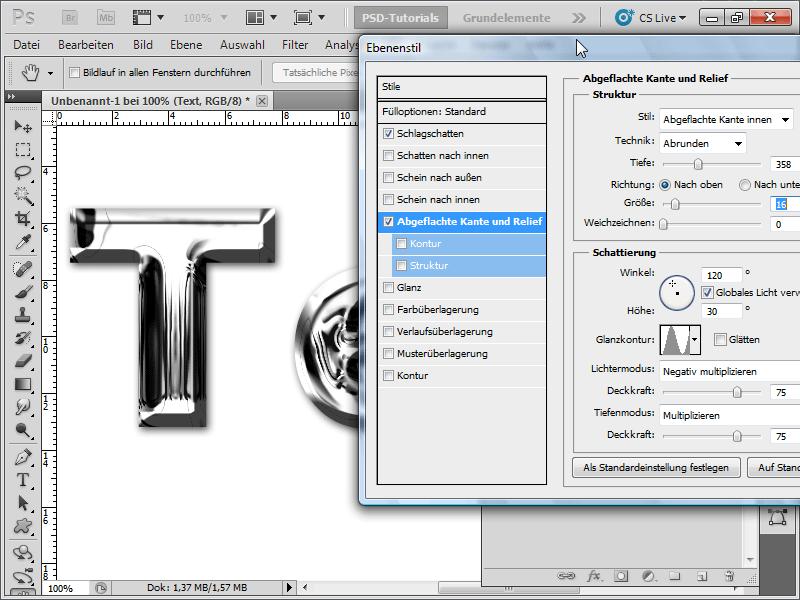The width and height of the screenshot is (800, 600).
Task: Select the Brush tool
Action: 23,292
